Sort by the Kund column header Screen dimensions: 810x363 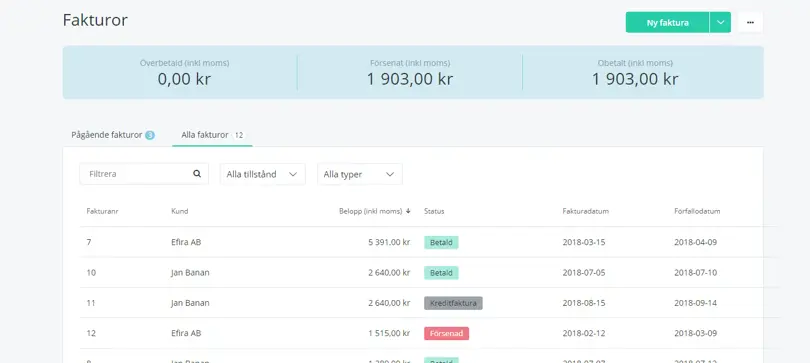pos(180,211)
